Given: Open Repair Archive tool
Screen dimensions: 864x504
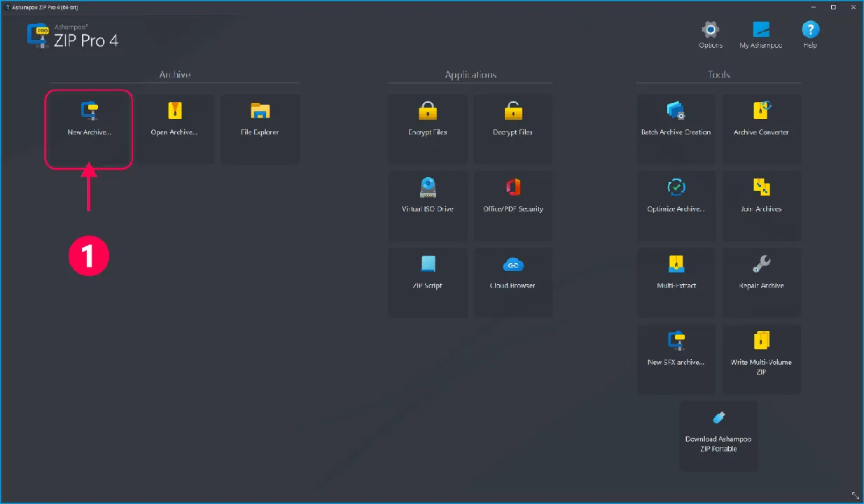Looking at the screenshot, I should click(x=762, y=283).
